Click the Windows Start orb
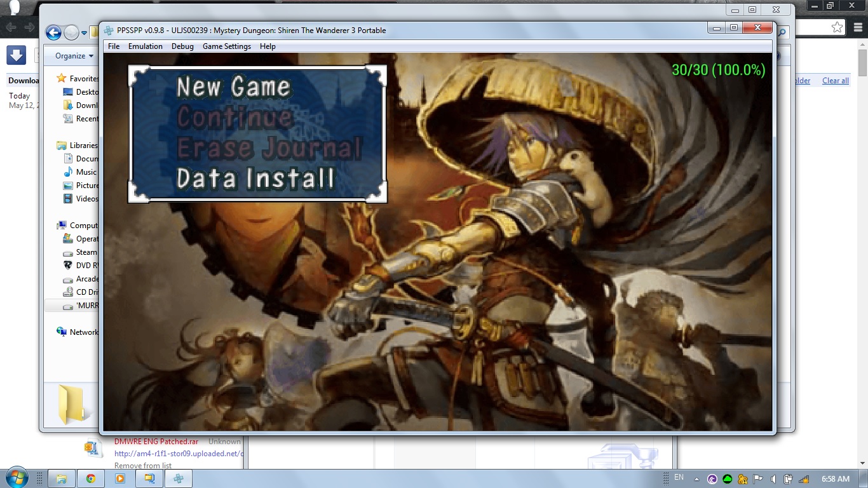The width and height of the screenshot is (868, 488). (x=16, y=478)
